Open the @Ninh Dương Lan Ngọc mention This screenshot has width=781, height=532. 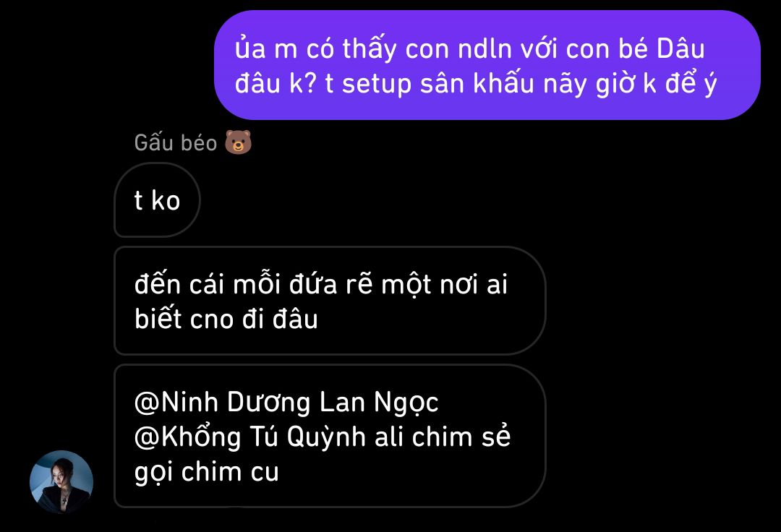coord(286,402)
